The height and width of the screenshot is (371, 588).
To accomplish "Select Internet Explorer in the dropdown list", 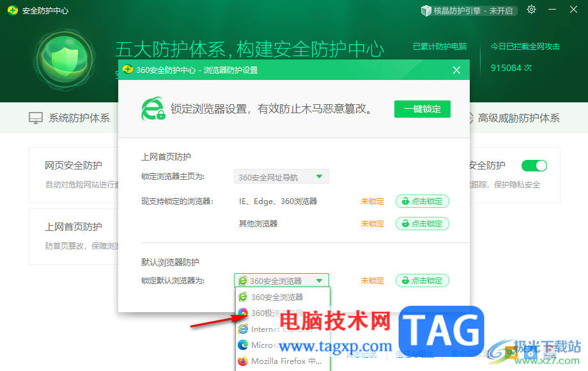I will tap(282, 329).
